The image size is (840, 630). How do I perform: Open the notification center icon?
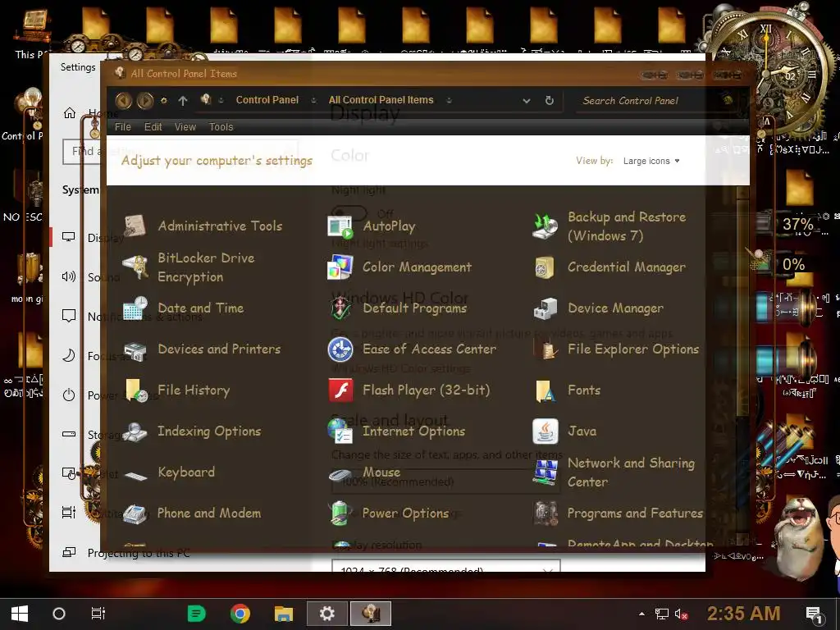pos(815,614)
